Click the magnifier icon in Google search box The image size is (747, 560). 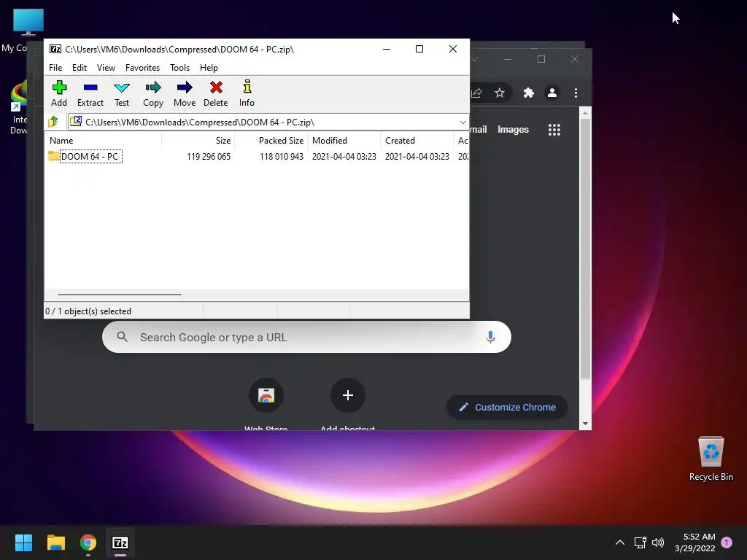122,337
